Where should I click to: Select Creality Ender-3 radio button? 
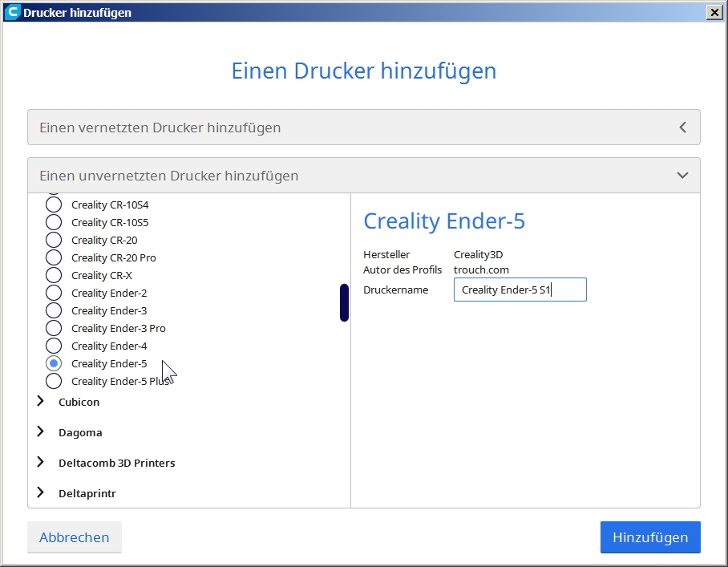click(x=54, y=310)
